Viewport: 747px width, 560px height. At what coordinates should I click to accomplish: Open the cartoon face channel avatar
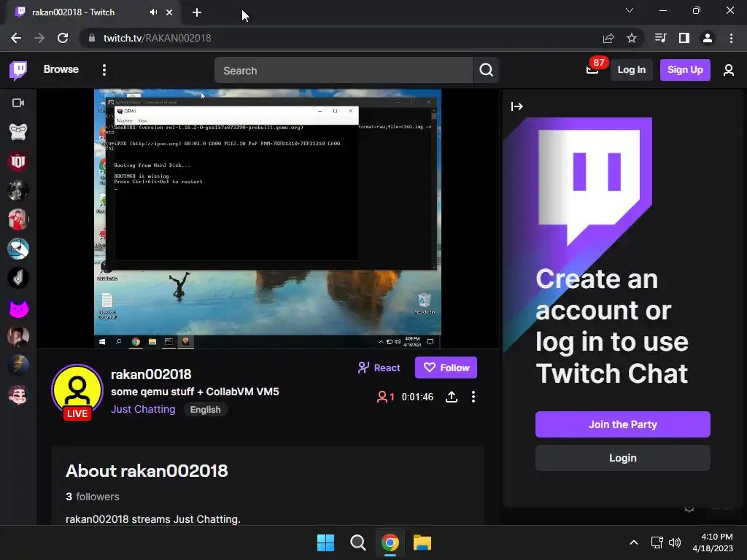point(18,395)
